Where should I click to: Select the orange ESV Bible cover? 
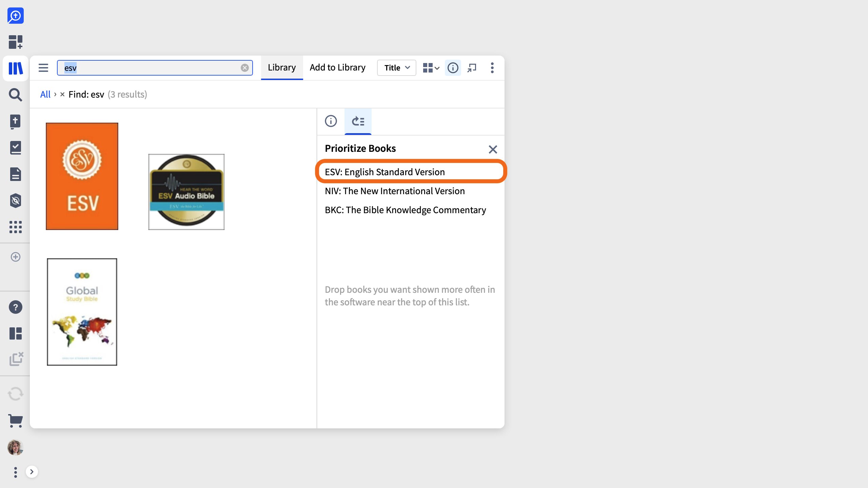pyautogui.click(x=82, y=176)
